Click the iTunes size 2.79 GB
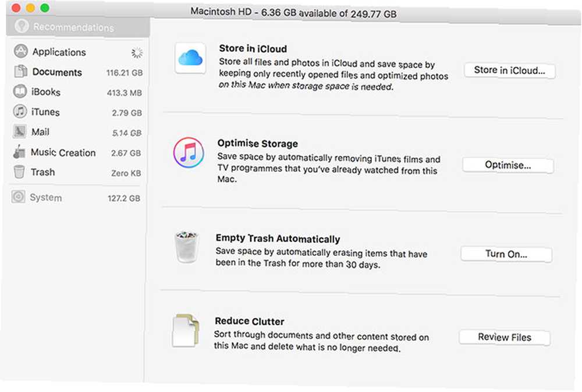582x392 pixels. pyautogui.click(x=127, y=113)
